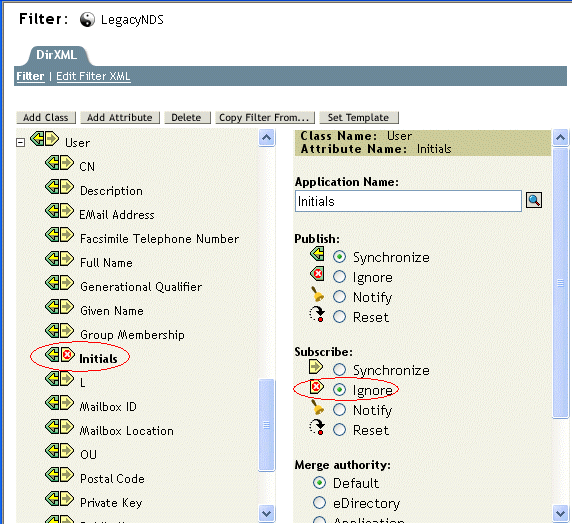Click the Subscribe Notify bell icon
Image resolution: width=572 pixels, height=524 pixels.
317,407
